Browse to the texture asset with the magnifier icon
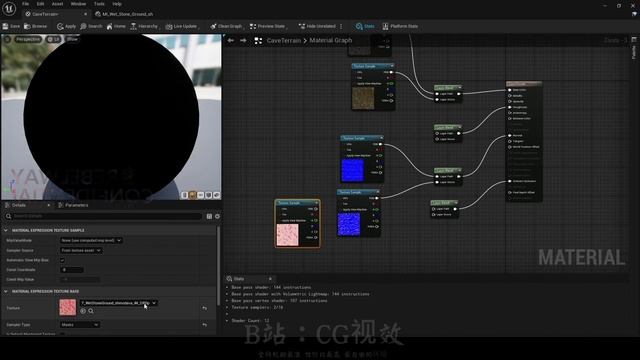This screenshot has width=640, height=360. coord(91,311)
